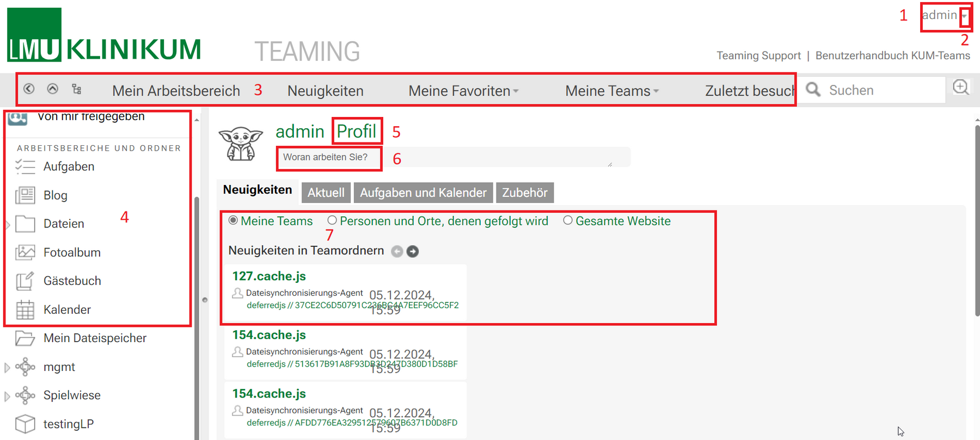
Task: Open Blog in the sidebar
Action: coord(56,195)
